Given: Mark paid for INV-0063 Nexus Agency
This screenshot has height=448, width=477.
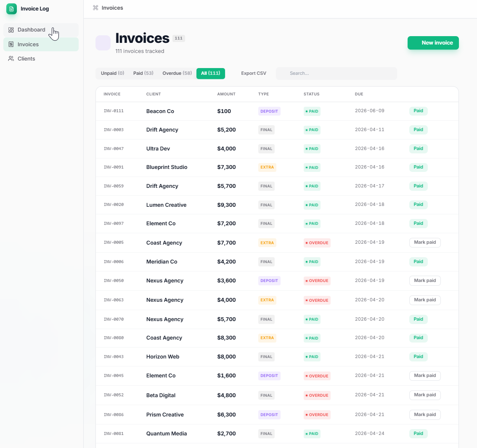Looking at the screenshot, I should (425, 300).
